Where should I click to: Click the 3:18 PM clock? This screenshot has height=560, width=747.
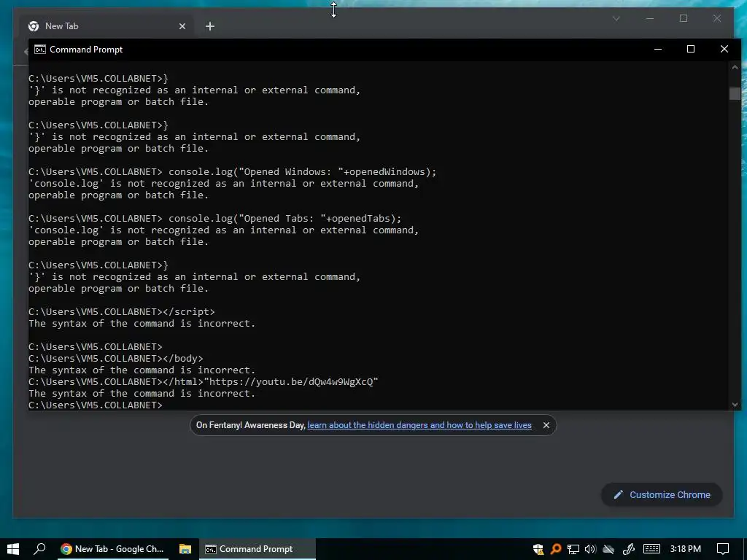[x=686, y=549]
